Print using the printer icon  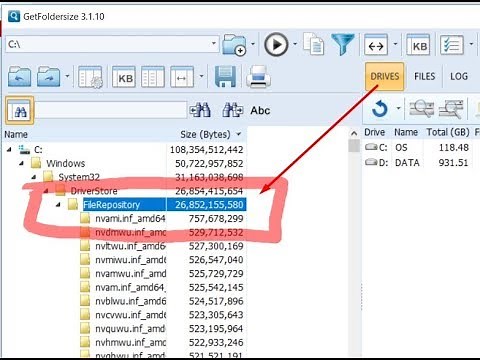pyautogui.click(x=258, y=76)
